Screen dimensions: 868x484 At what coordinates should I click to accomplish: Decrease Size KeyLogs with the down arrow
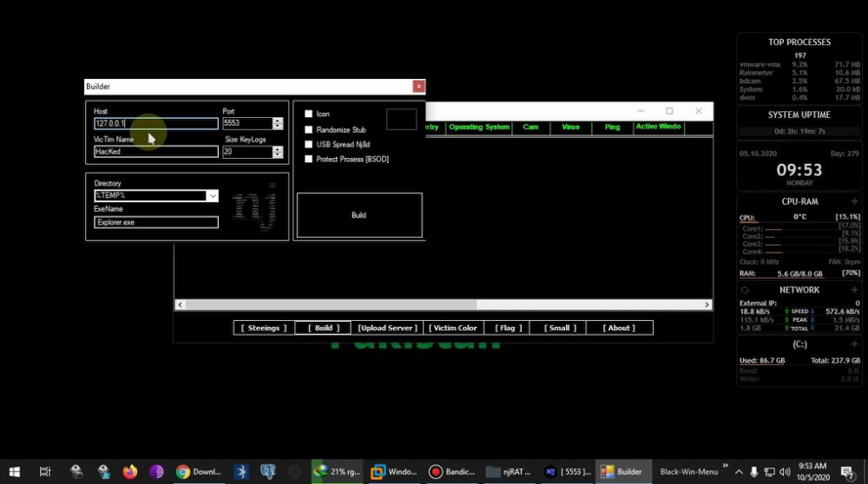click(278, 155)
